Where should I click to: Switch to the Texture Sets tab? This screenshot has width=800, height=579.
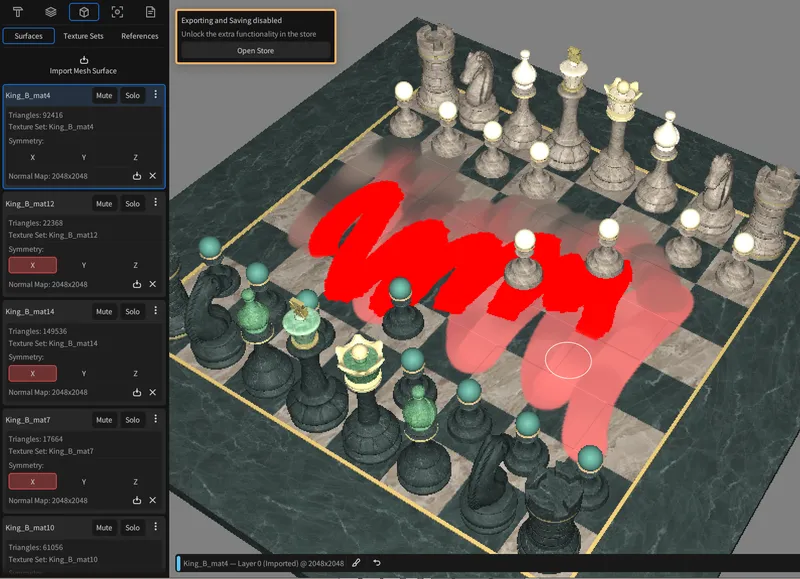point(84,36)
